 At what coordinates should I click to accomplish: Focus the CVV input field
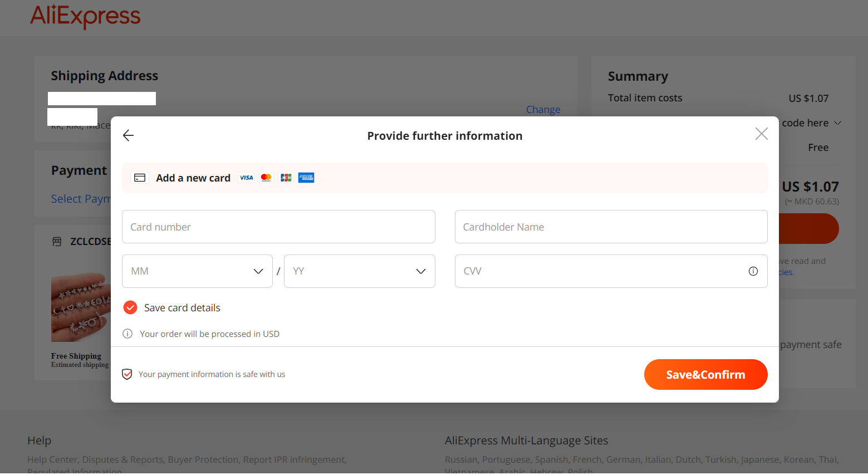click(x=611, y=271)
